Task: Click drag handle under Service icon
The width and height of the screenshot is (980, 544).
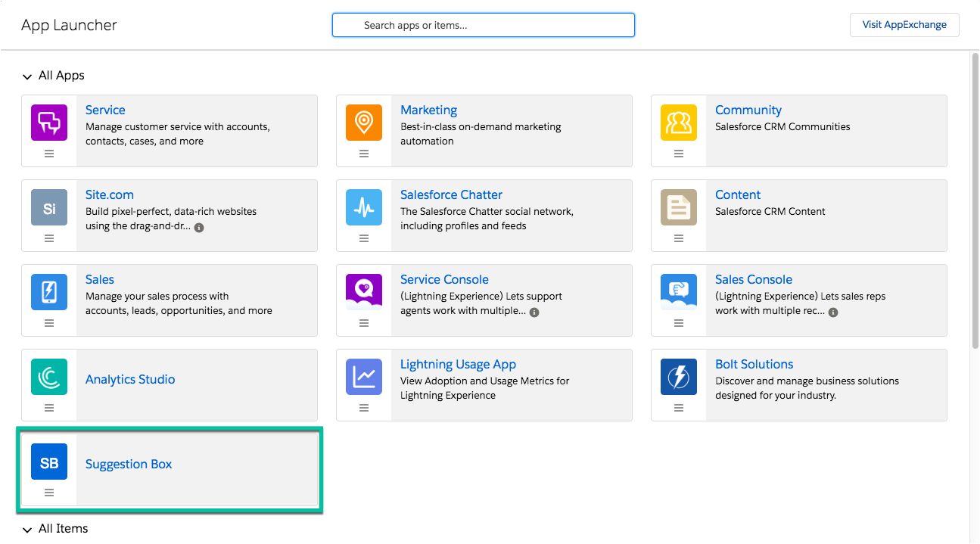Action: [49, 154]
